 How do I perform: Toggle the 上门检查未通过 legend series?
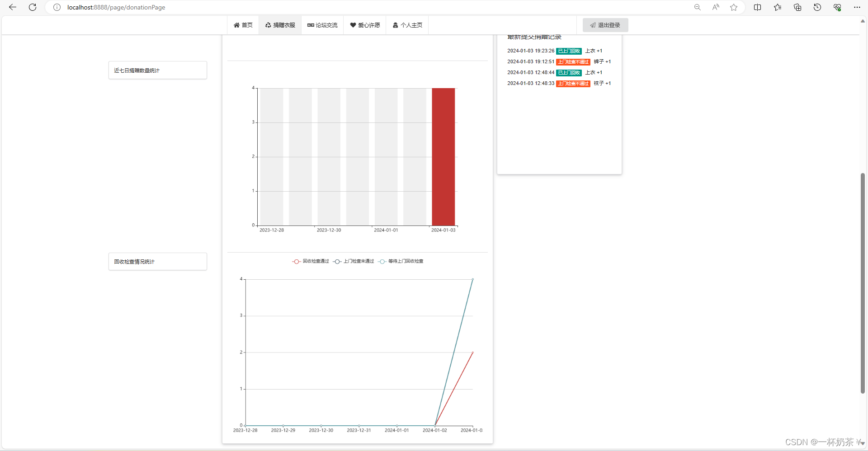point(354,261)
